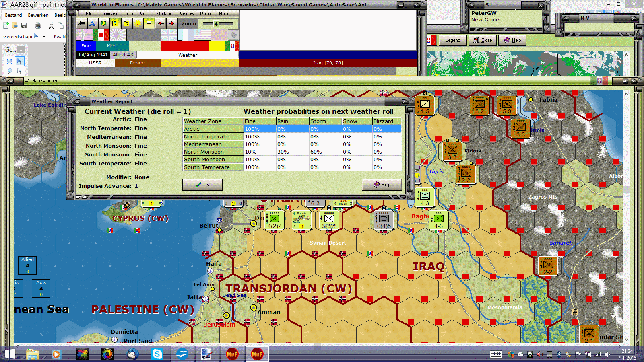Select the Arctic row in weather table
This screenshot has height=362, width=644.
pos(292,129)
